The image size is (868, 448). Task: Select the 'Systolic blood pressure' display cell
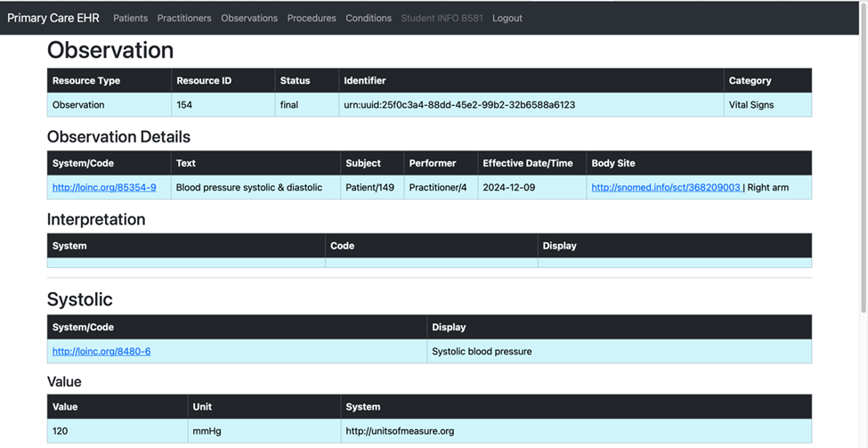[620, 351]
